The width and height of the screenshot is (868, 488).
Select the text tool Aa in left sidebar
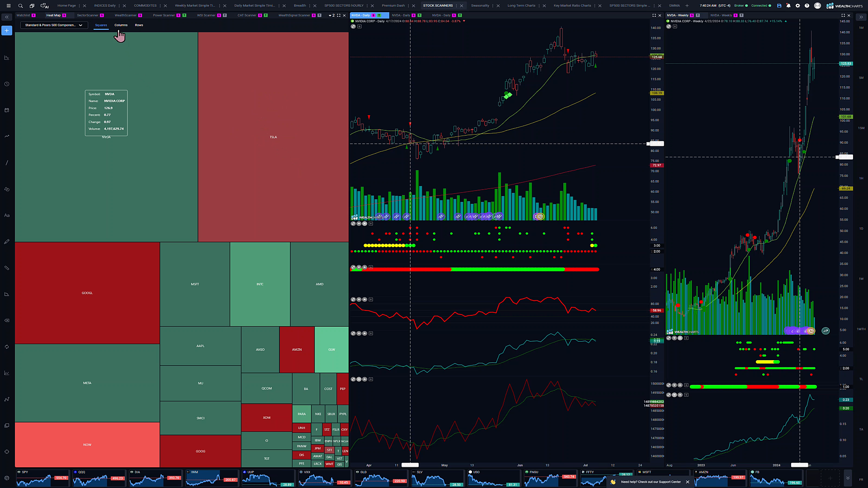pos(7,216)
